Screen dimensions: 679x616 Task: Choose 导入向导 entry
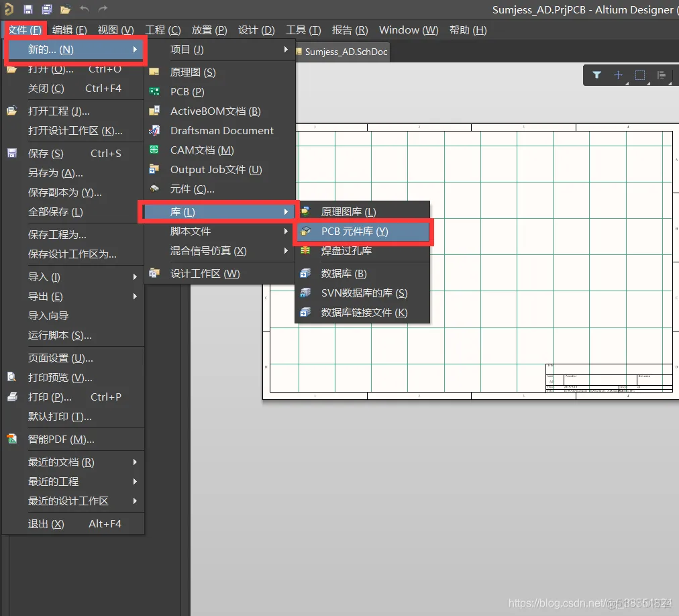coord(74,316)
